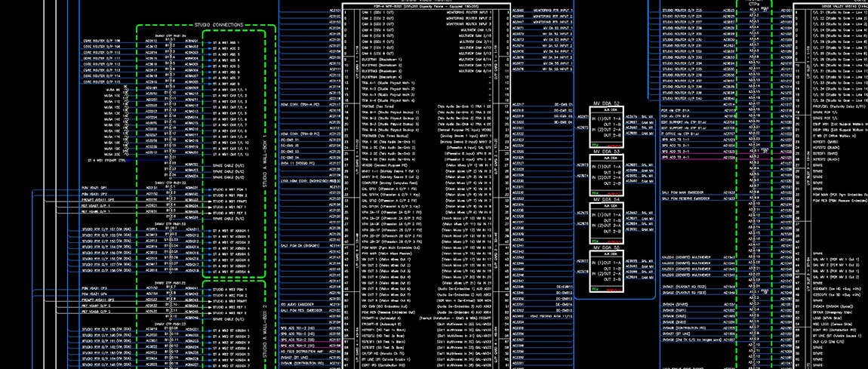Pick the MV DDA 55 block

pyautogui.click(x=606, y=272)
